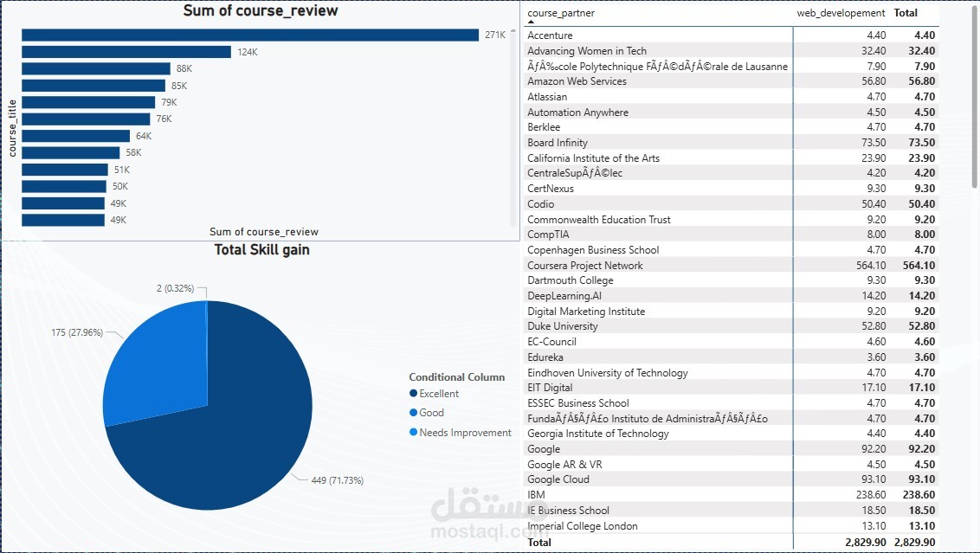Select the 'Dartmouth College' row
Viewport: 980px width, 553px height.
point(731,280)
